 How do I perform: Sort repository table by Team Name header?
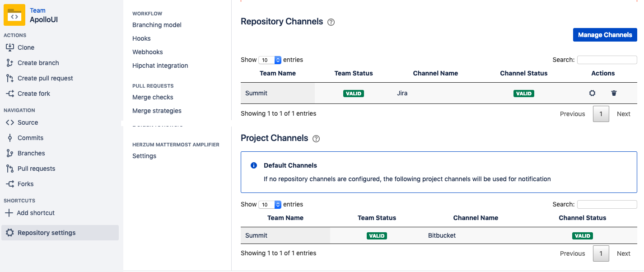(x=277, y=73)
